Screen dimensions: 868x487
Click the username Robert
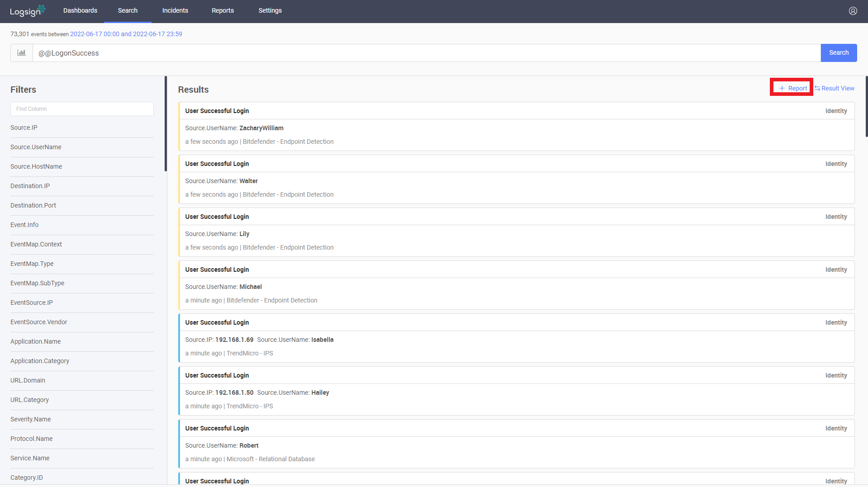249,445
